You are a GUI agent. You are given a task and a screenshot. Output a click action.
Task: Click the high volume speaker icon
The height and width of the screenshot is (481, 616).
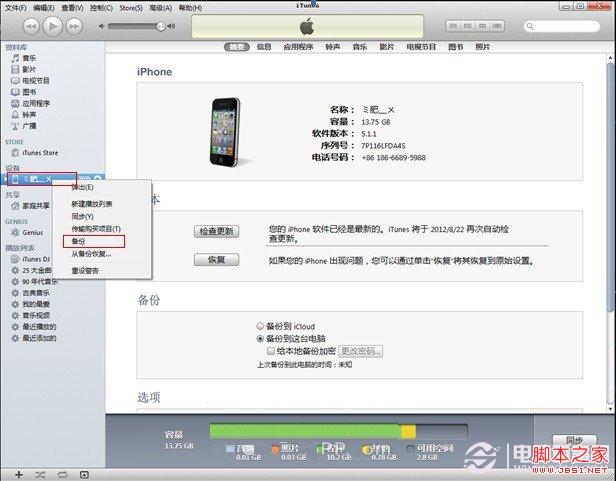tap(171, 26)
